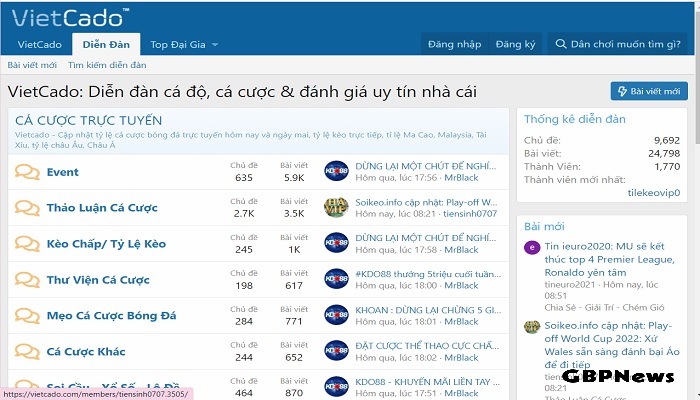
Task: Click the Mẹo Cá Cược Bóng Đá bubble icon
Action: (x=27, y=316)
